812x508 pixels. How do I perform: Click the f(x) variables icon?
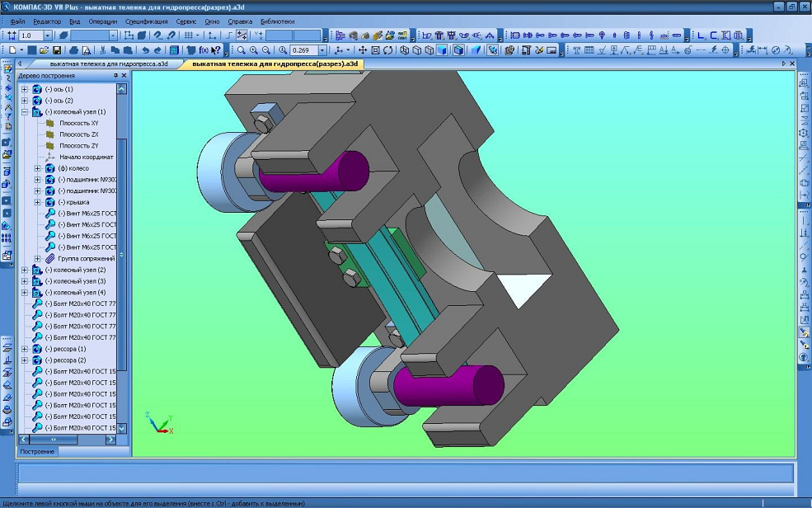[x=204, y=50]
